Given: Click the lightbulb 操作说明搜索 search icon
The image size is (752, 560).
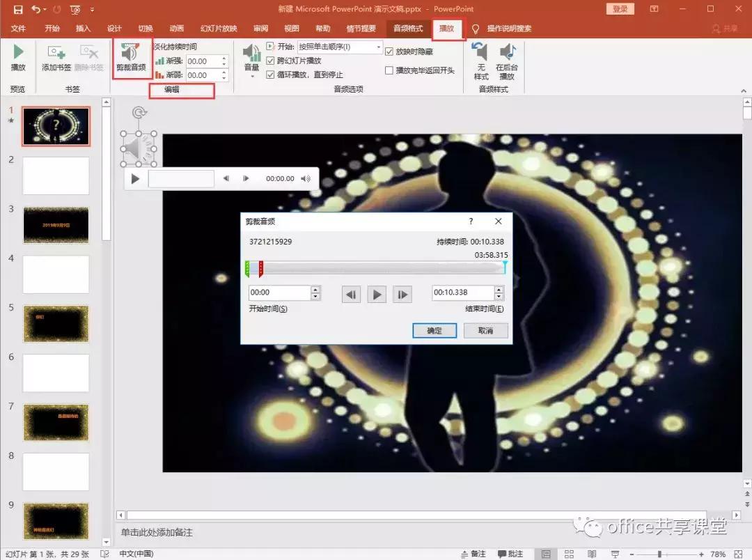Looking at the screenshot, I should pos(476,29).
